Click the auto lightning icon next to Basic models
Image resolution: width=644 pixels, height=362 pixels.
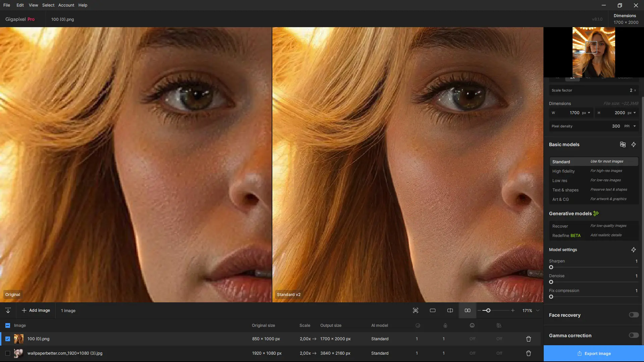click(634, 144)
